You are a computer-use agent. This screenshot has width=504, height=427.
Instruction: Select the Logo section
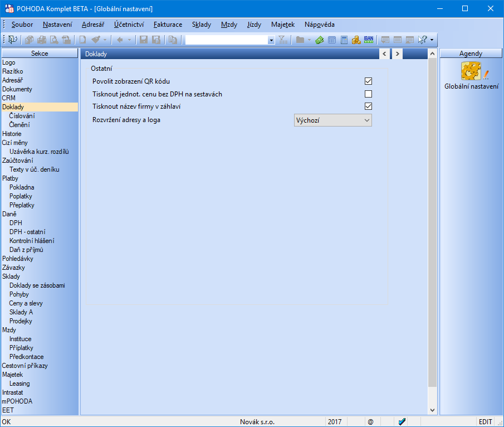click(9, 62)
